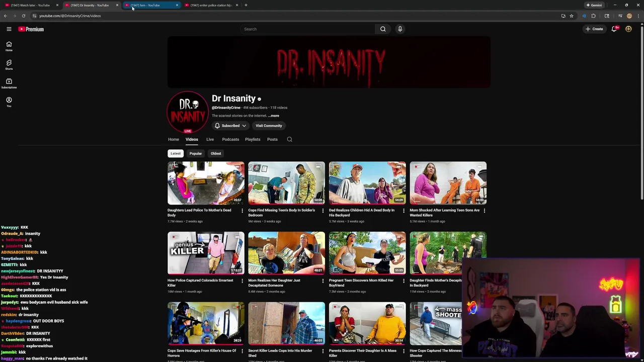
Task: Open the Create menu button
Action: [594, 29]
